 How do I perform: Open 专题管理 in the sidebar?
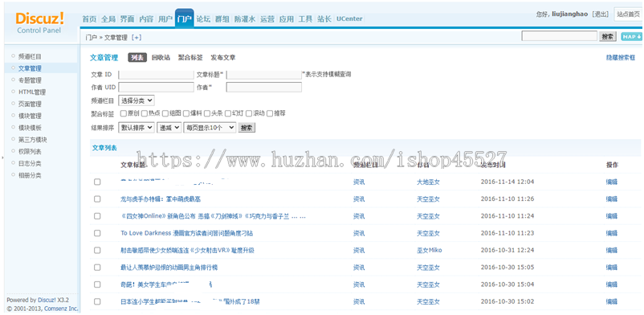click(x=30, y=80)
